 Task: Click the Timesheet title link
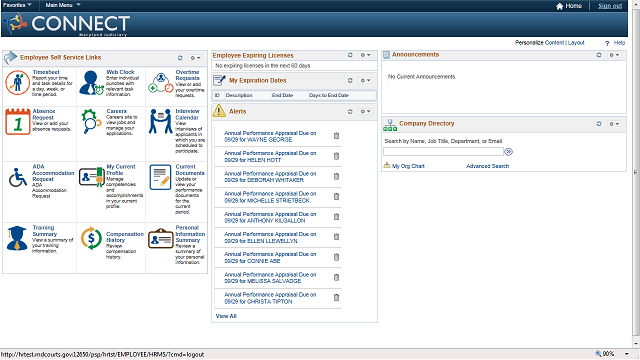pyautogui.click(x=46, y=72)
